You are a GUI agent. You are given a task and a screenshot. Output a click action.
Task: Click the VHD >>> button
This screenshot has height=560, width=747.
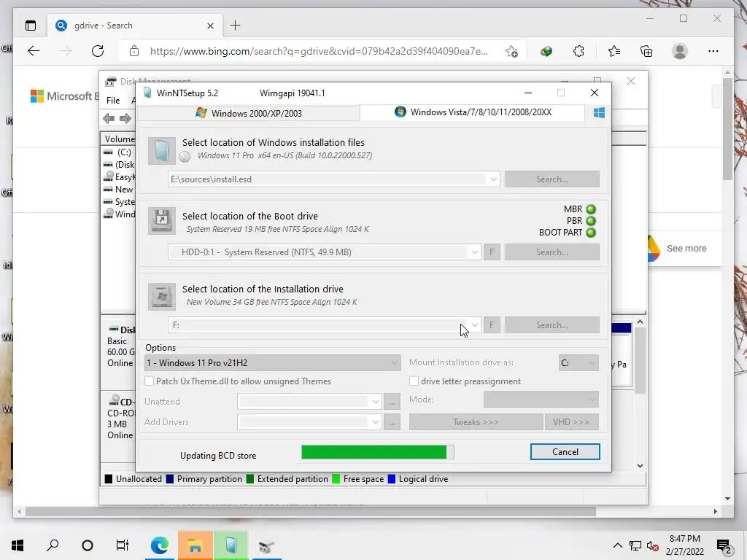[x=571, y=422]
